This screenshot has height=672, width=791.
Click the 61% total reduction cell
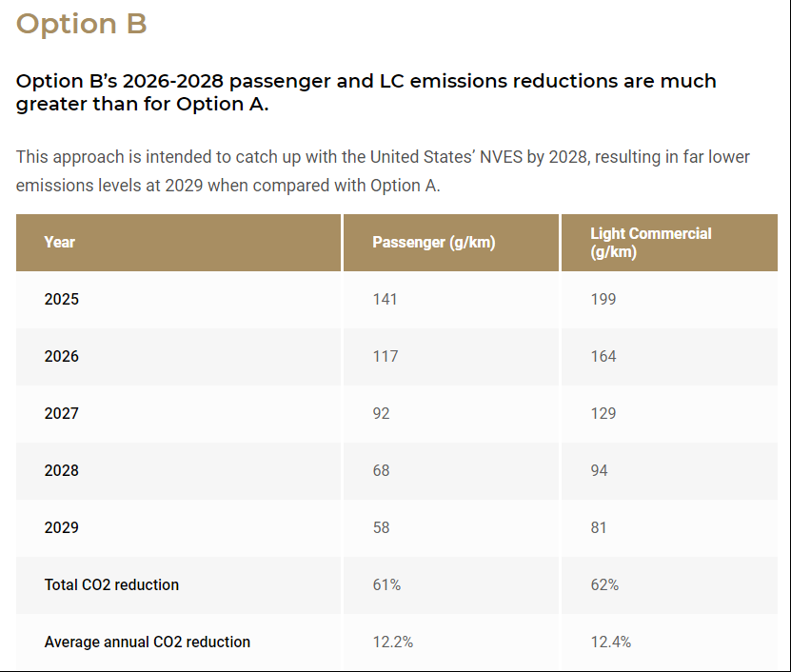coord(386,584)
